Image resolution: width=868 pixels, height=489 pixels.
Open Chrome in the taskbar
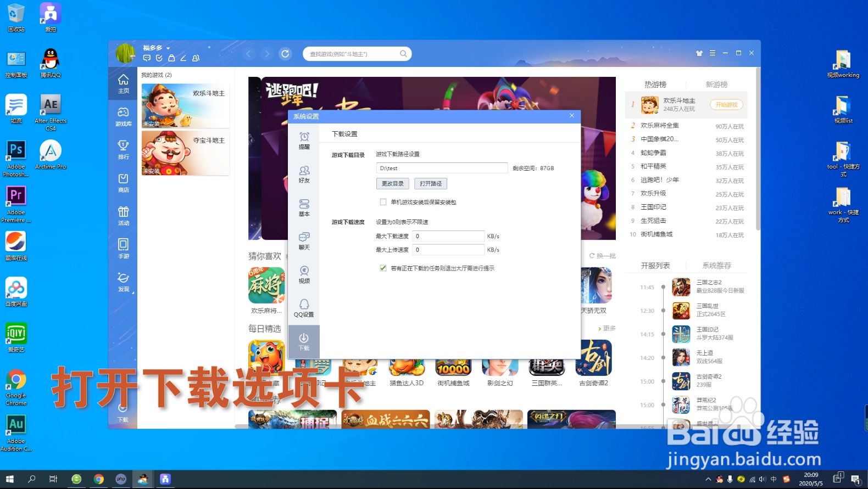99,479
